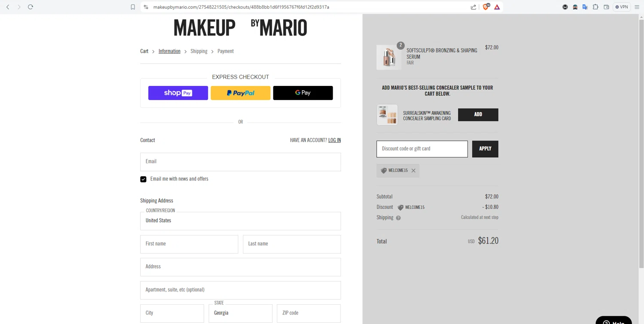This screenshot has height=324, width=644.
Task: Open the Brave wallet icon
Action: tap(606, 7)
